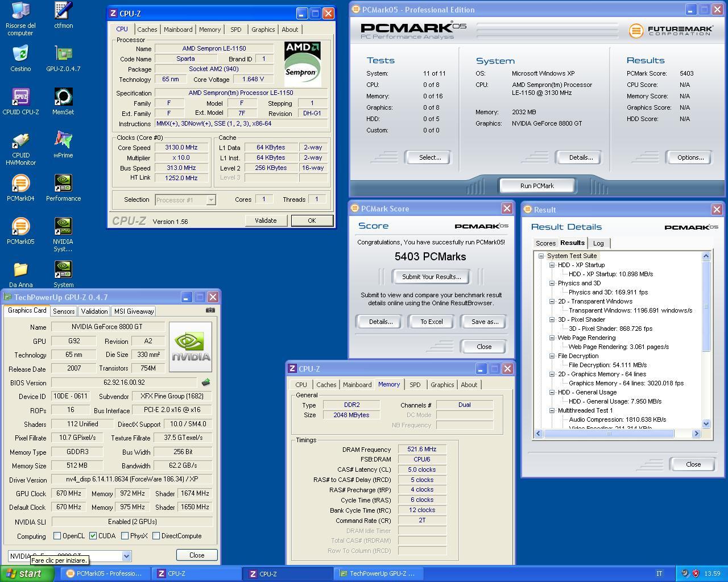Open MSI Giveaway tab in GPU-Z

click(x=134, y=311)
